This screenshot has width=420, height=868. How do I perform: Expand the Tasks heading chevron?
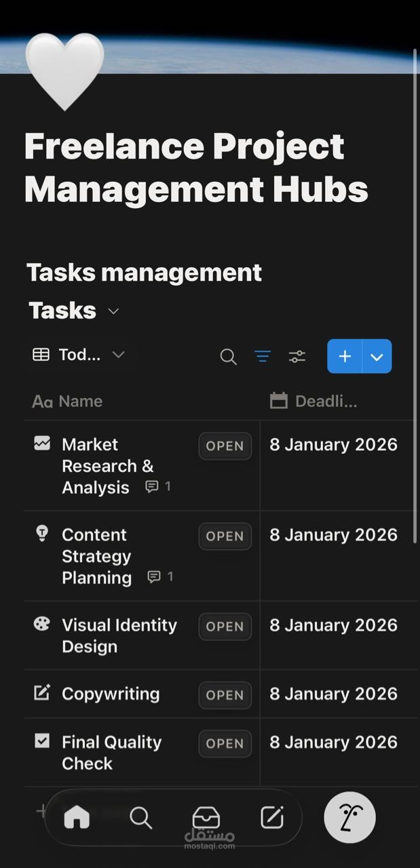click(x=113, y=311)
